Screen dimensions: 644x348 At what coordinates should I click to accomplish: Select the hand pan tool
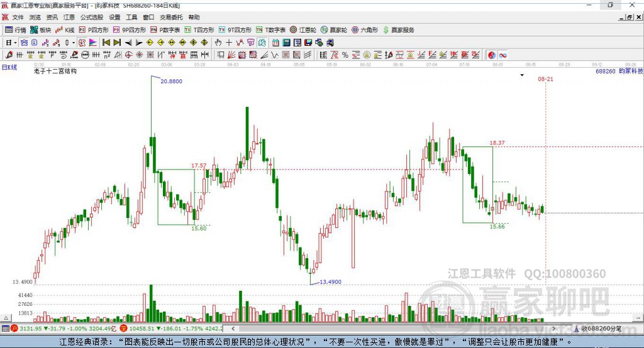(218, 43)
